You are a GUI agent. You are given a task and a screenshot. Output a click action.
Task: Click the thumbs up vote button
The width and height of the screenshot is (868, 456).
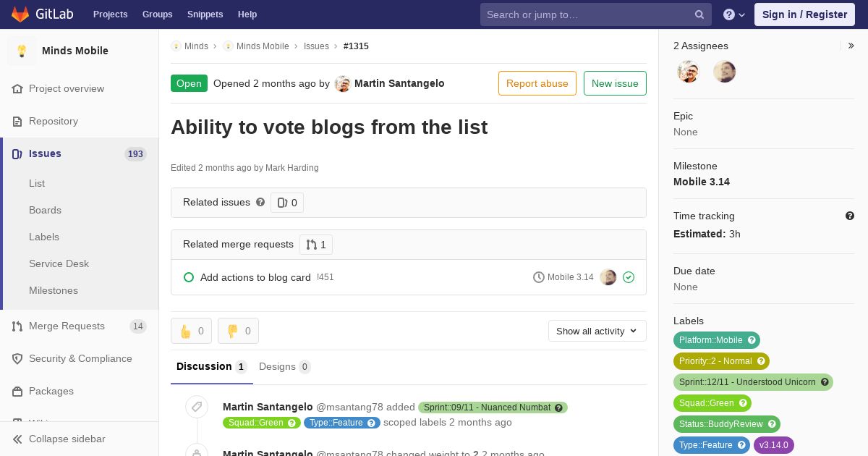click(x=191, y=331)
